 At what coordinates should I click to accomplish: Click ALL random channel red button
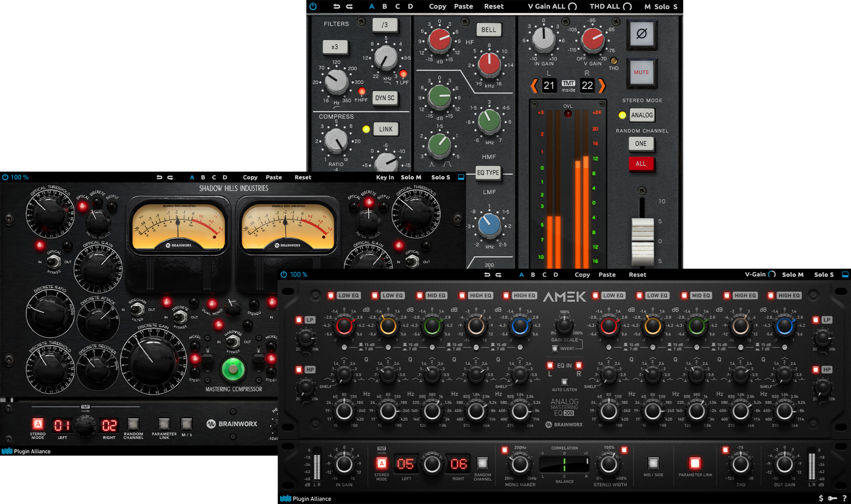click(641, 164)
